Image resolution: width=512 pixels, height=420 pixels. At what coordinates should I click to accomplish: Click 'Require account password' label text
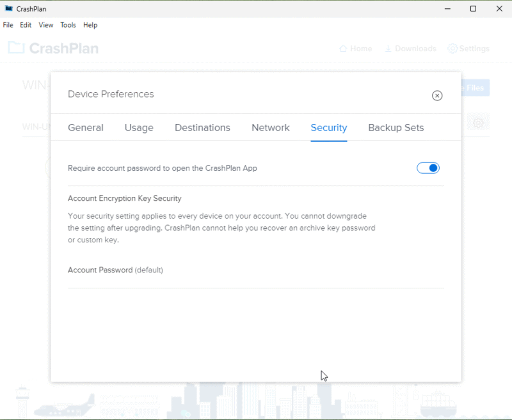tap(163, 168)
